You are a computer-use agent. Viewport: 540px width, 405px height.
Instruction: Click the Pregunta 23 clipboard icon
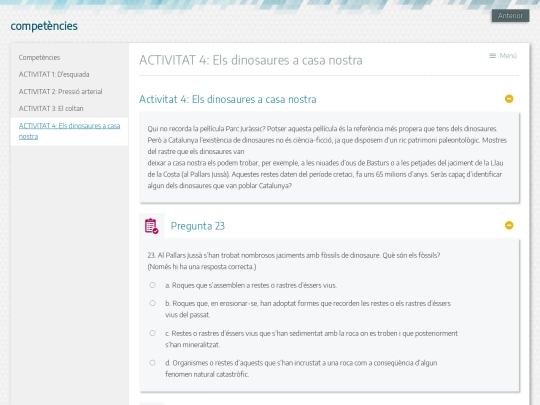click(x=152, y=226)
